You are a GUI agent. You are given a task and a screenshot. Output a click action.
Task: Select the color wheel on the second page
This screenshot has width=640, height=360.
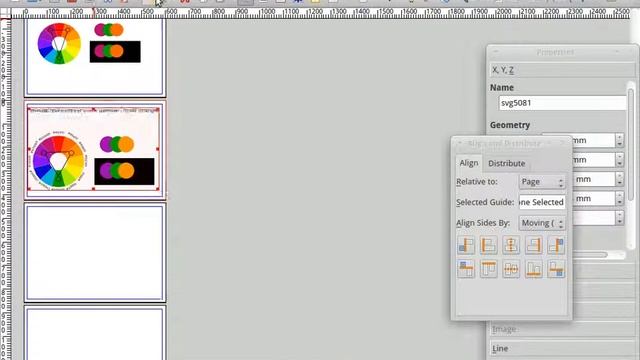point(59,162)
